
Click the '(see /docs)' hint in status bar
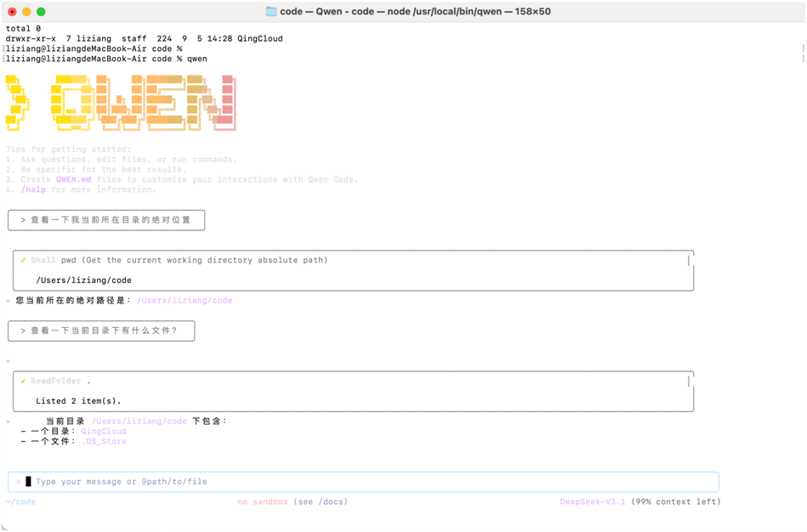tap(321, 501)
